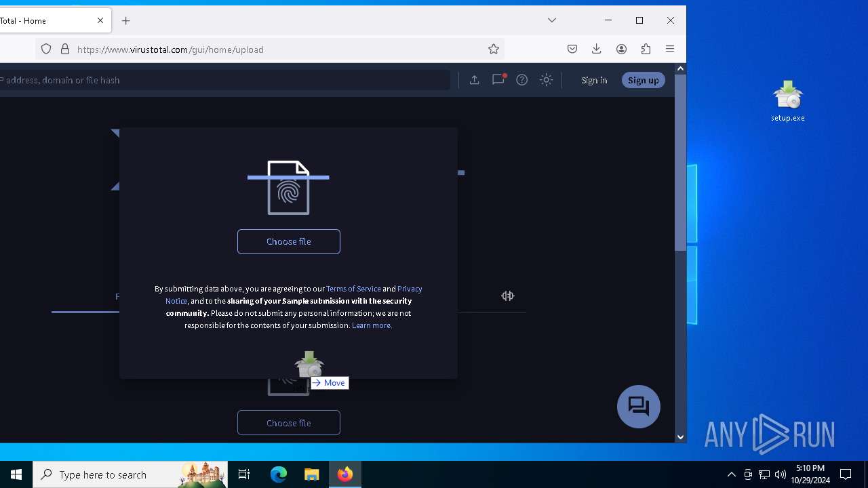Open the Learn more link
868x488 pixels.
coord(372,325)
